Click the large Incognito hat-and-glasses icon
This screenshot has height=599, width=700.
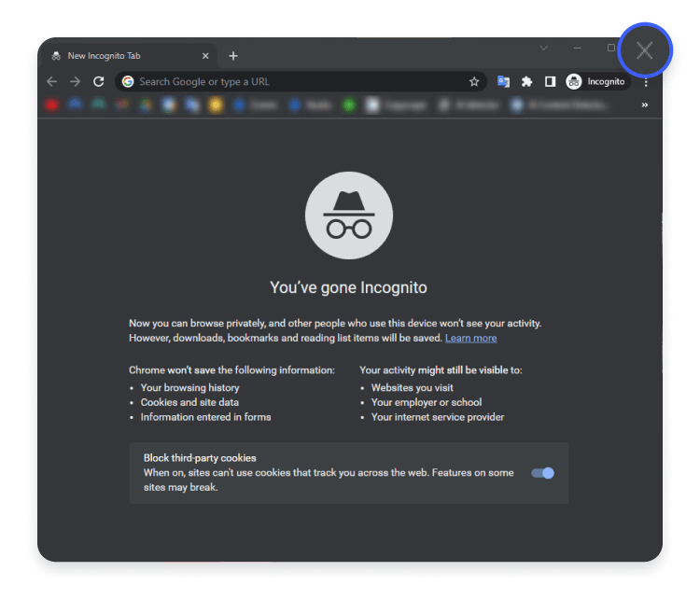349,216
